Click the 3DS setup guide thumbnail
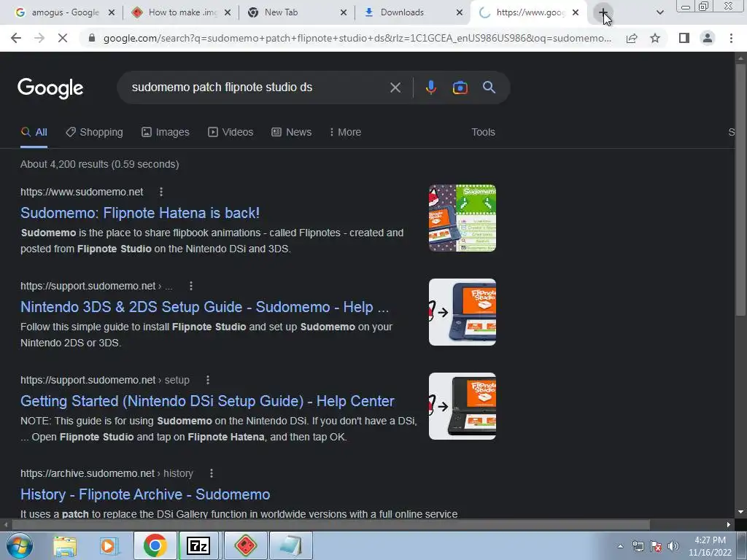This screenshot has height=560, width=747. click(462, 312)
